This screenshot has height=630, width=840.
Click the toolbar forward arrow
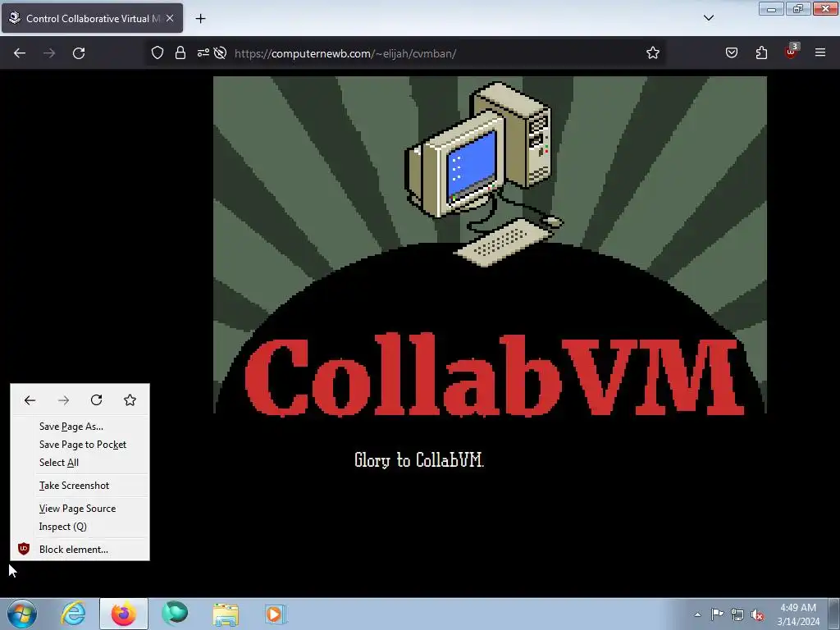point(49,53)
